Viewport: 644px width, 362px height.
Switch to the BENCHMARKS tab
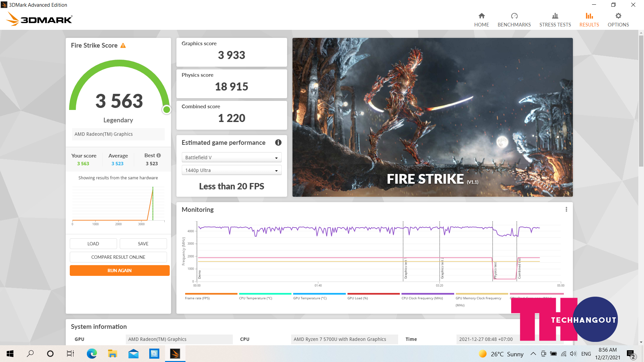coord(514,20)
